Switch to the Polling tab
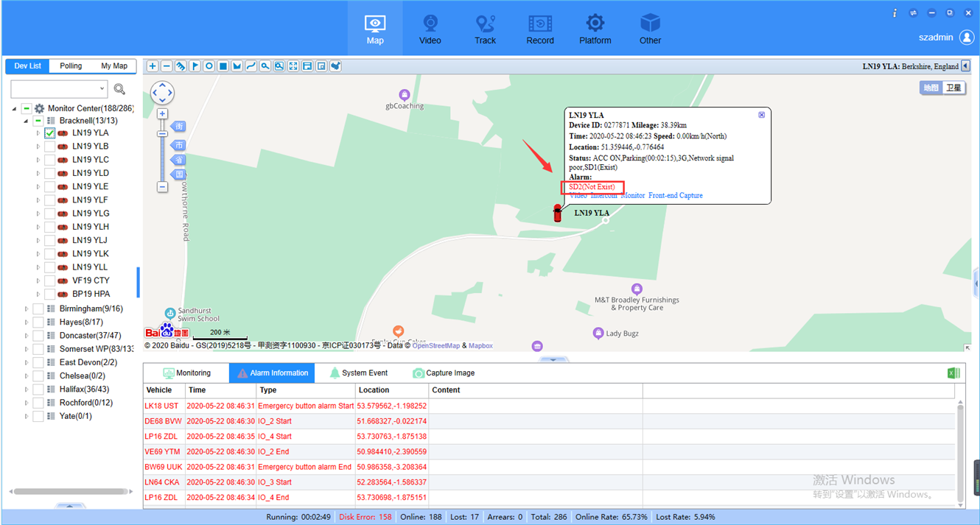The width and height of the screenshot is (980, 525). 71,66
